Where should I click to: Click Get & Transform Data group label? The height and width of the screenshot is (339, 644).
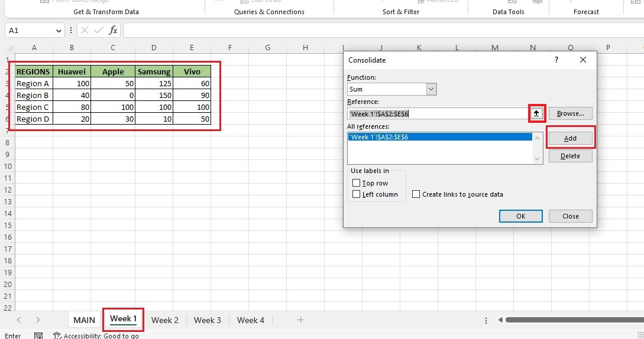pyautogui.click(x=106, y=12)
